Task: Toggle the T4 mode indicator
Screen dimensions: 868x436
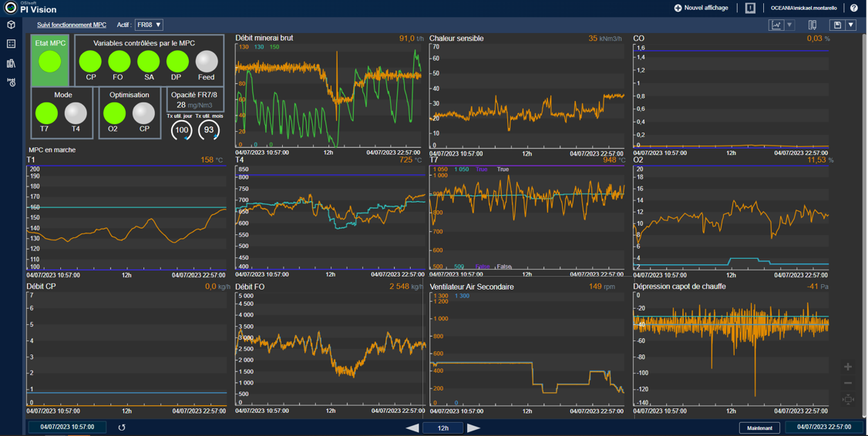Action: click(x=76, y=113)
